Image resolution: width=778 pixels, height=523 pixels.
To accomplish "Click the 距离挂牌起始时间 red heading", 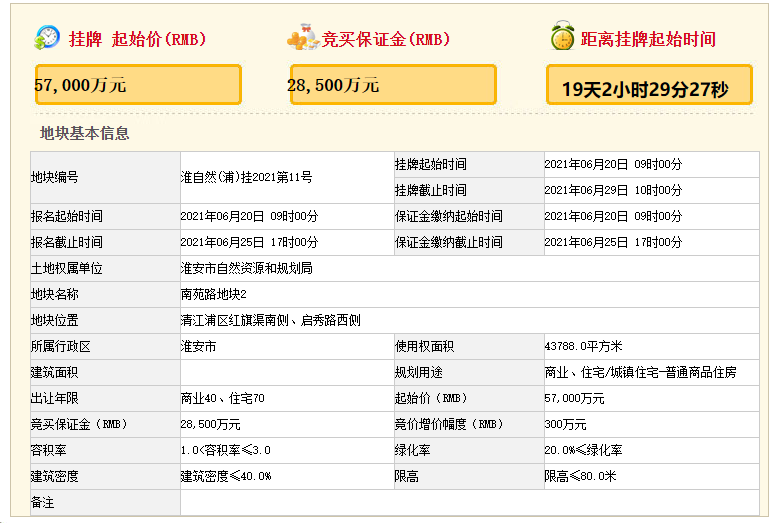I will tap(648, 39).
